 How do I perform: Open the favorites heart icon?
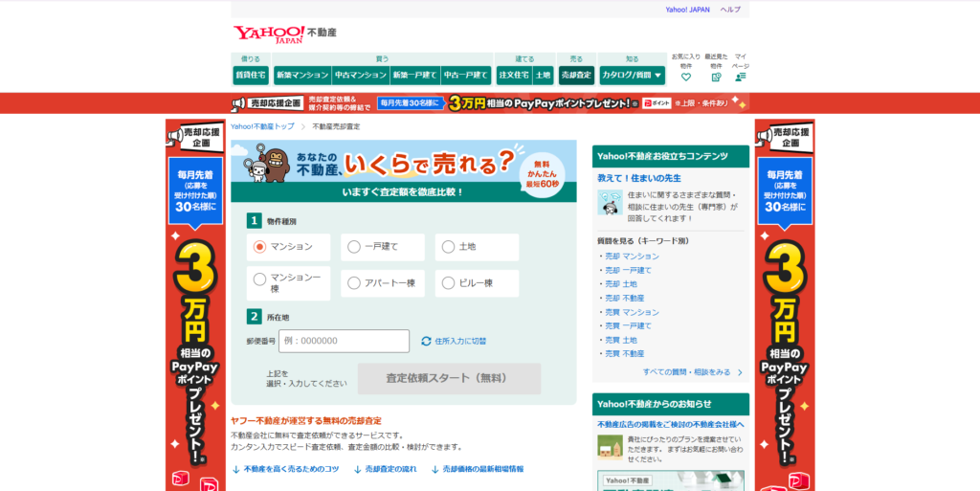click(685, 77)
